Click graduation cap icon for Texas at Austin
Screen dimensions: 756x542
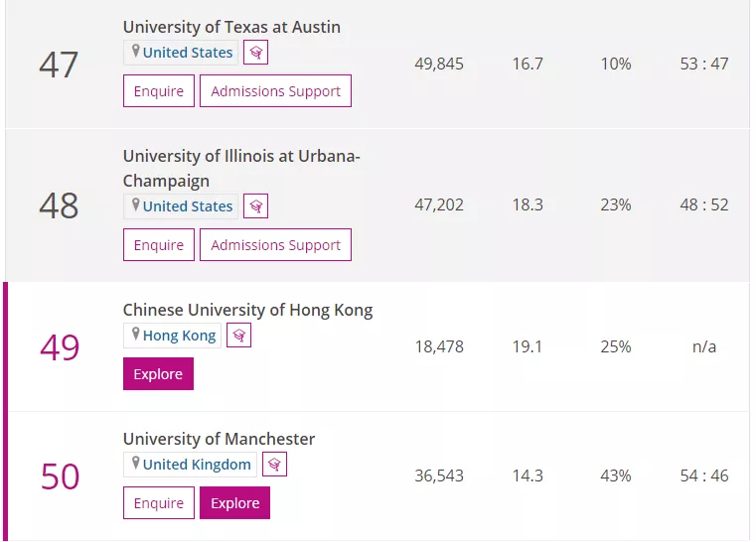point(255,53)
